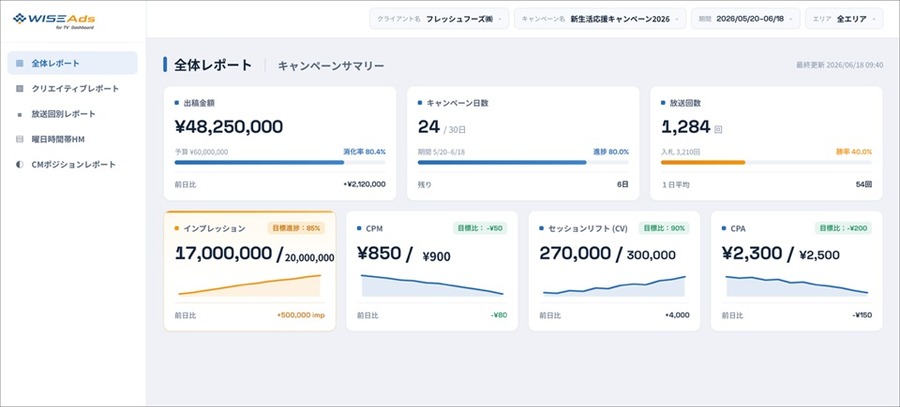Click the -¥80 CPM change value
Image resolution: width=900 pixels, height=407 pixels.
pos(499,315)
